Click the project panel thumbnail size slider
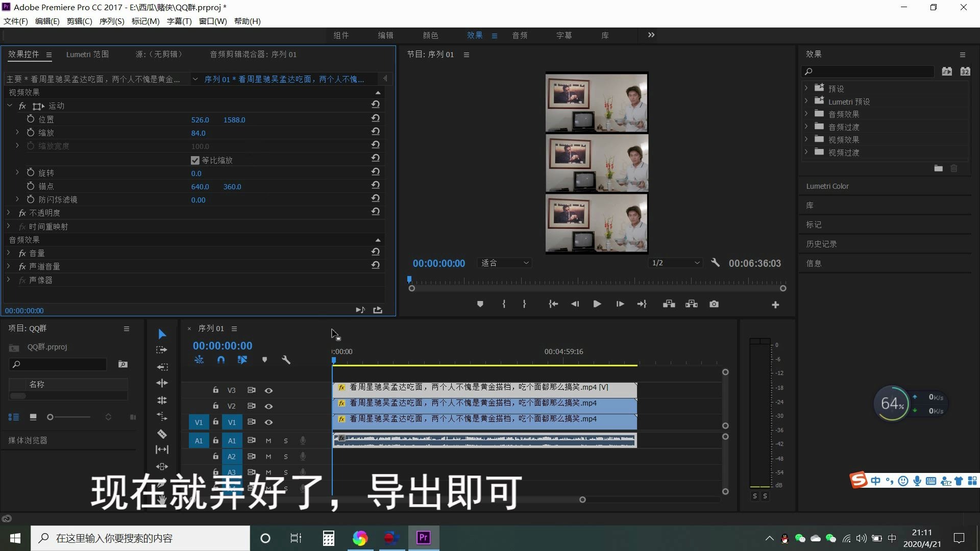 point(68,417)
